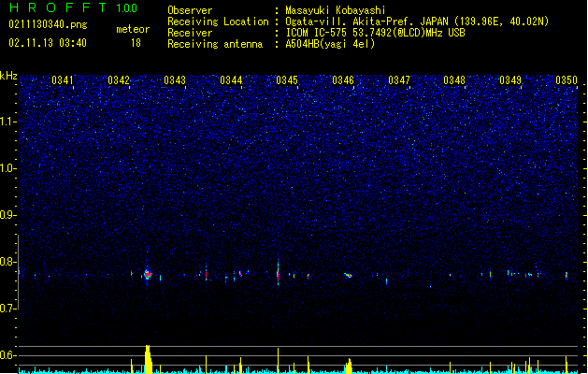This screenshot has height=374, width=588.
Task: Click the 'Observer' field label
Action: [190, 10]
